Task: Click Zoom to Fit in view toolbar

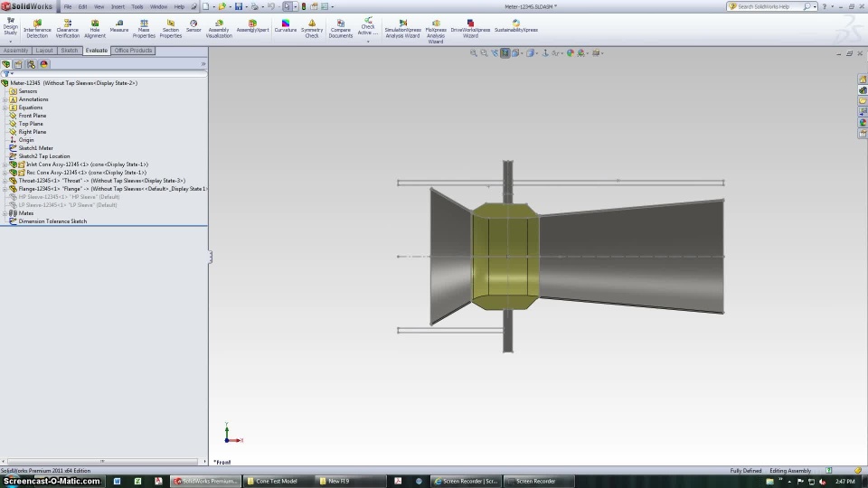Action: point(473,53)
